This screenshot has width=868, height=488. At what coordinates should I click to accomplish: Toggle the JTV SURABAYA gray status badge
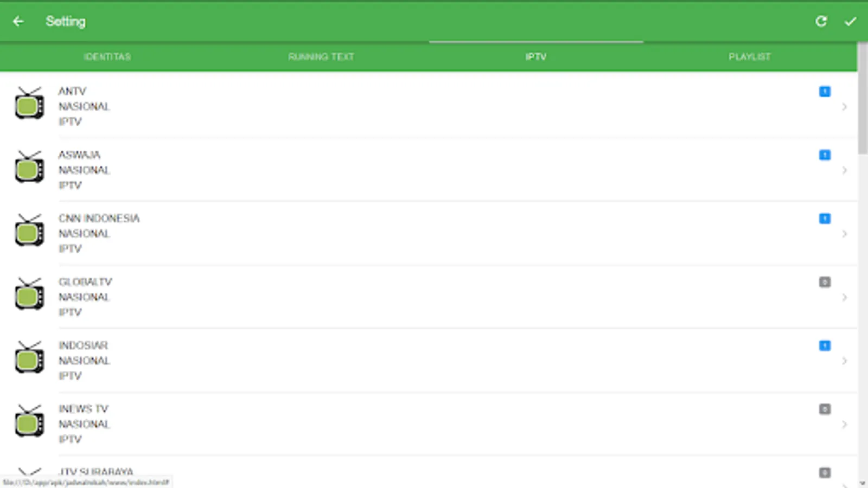pos(825,472)
